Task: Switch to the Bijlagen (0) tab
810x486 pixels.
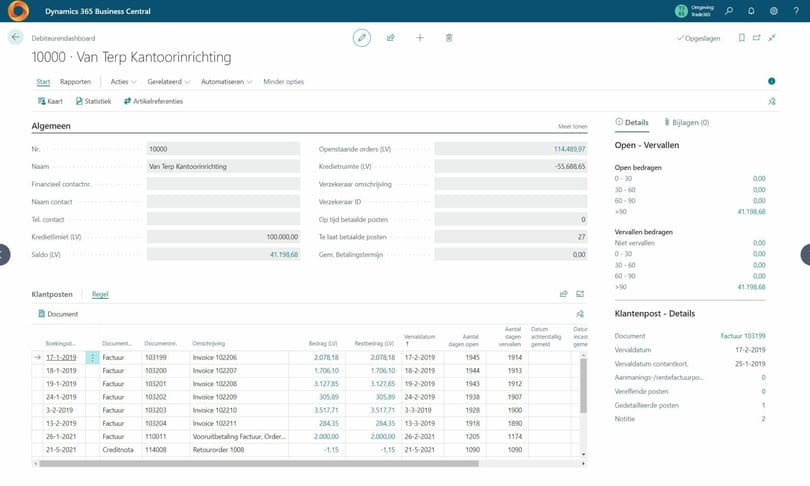Action: tap(687, 122)
